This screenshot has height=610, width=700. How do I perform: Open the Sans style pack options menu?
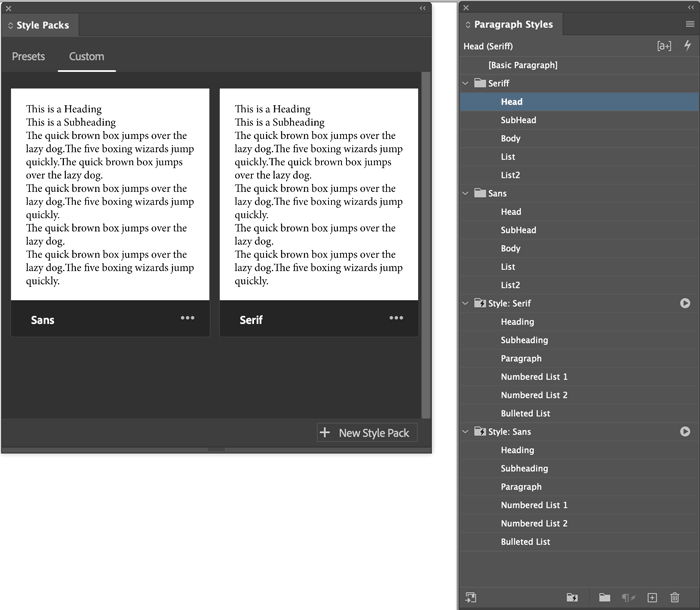pyautogui.click(x=188, y=318)
